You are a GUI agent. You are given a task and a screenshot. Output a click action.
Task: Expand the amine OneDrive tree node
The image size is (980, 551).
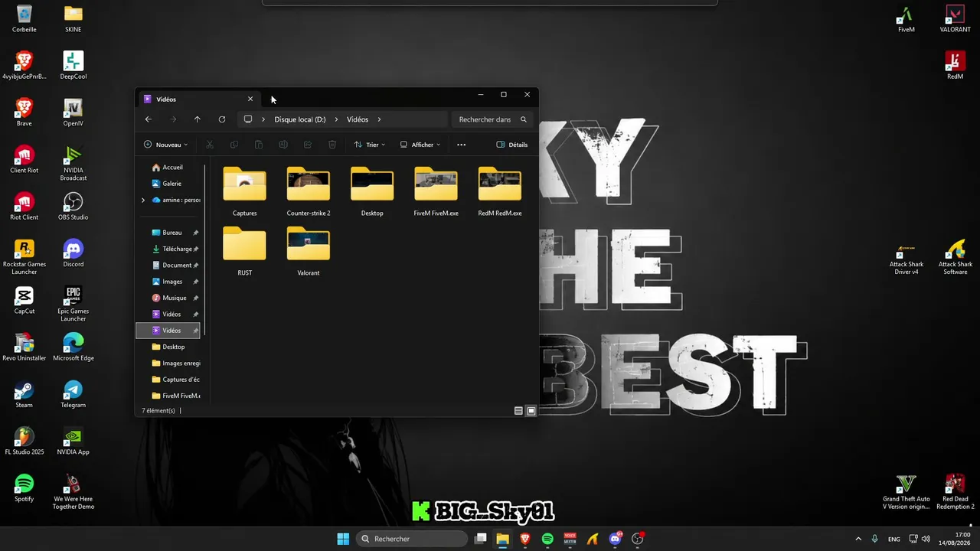[143, 200]
